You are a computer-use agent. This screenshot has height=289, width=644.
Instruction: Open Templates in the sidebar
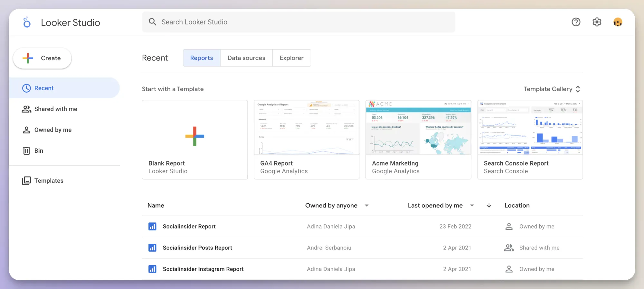pos(64,181)
